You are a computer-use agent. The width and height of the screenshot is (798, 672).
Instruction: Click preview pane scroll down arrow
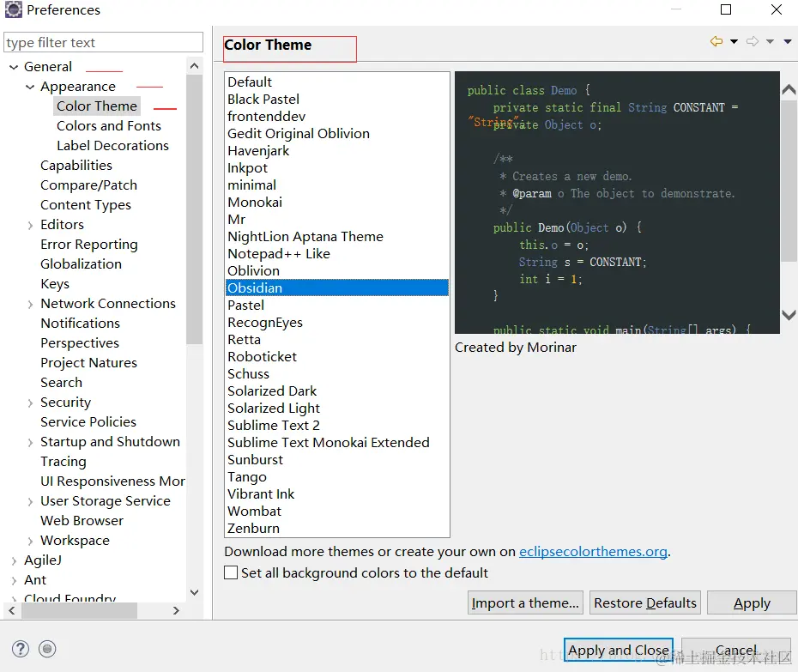(789, 315)
